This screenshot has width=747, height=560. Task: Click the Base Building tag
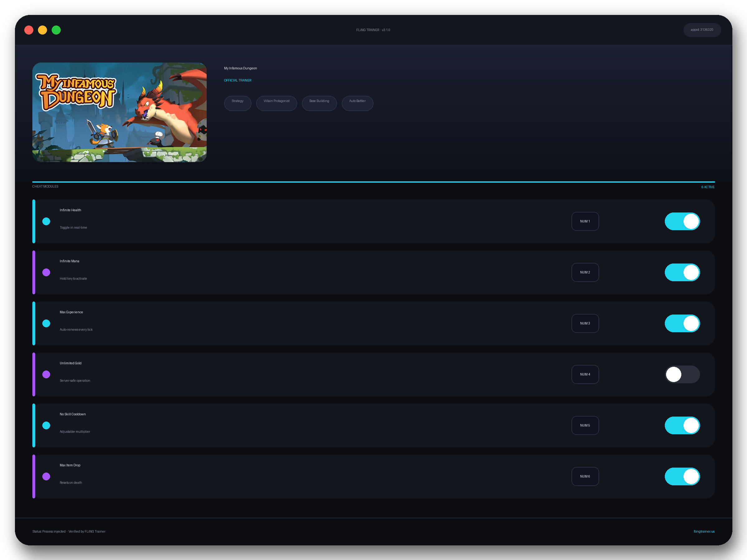[x=319, y=103]
